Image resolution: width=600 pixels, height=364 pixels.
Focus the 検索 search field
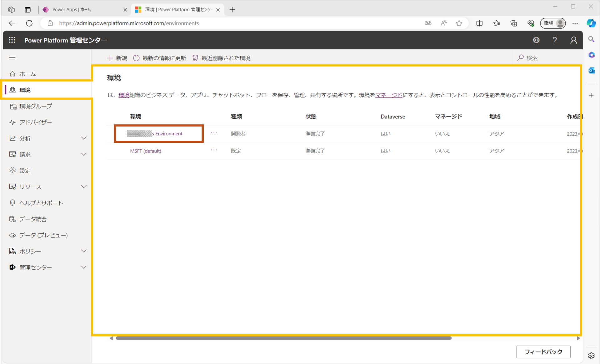pos(547,58)
